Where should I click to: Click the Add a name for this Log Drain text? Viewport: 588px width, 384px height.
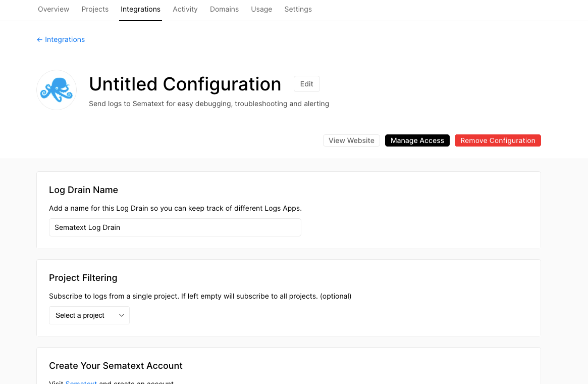coord(176,208)
